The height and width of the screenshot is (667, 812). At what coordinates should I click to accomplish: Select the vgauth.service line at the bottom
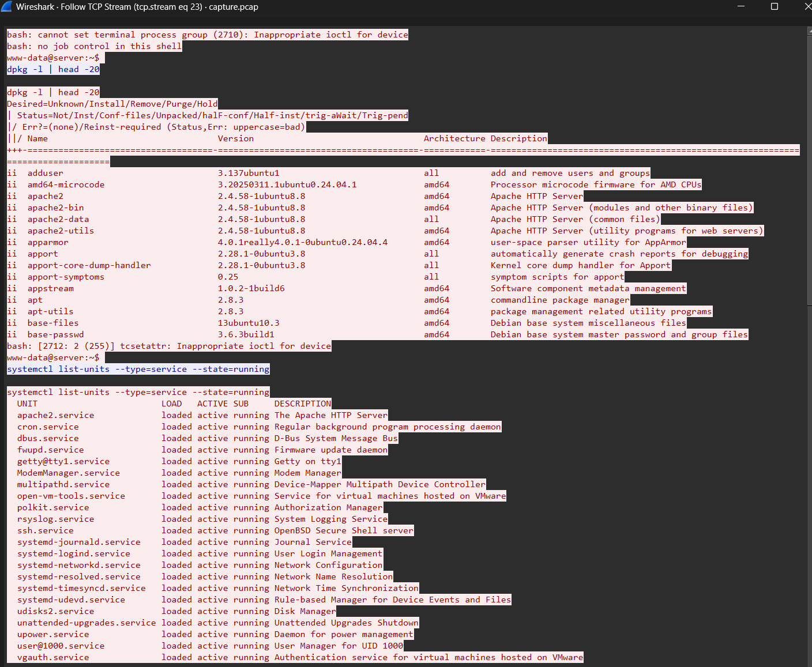(53, 657)
